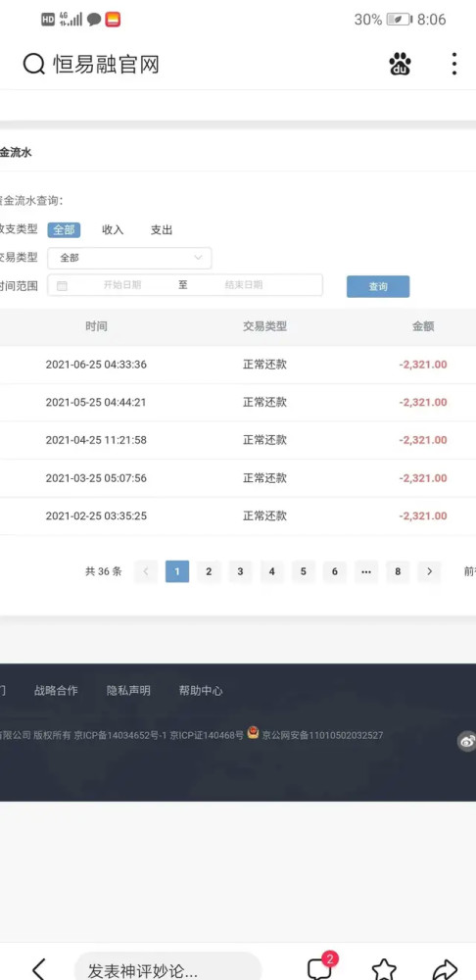Image resolution: width=476 pixels, height=980 pixels.
Task: Select the 2021-04-25 11:21:58 row time
Action: click(x=96, y=440)
